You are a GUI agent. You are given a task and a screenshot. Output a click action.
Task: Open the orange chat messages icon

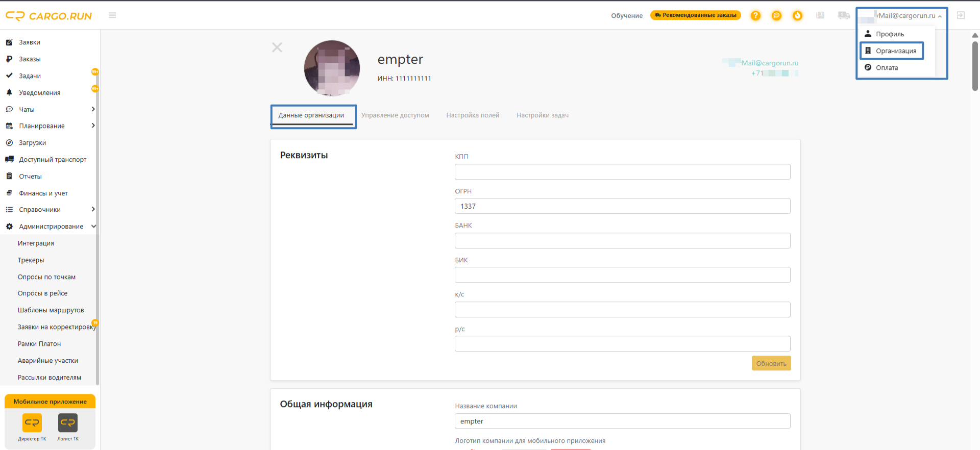click(x=776, y=16)
